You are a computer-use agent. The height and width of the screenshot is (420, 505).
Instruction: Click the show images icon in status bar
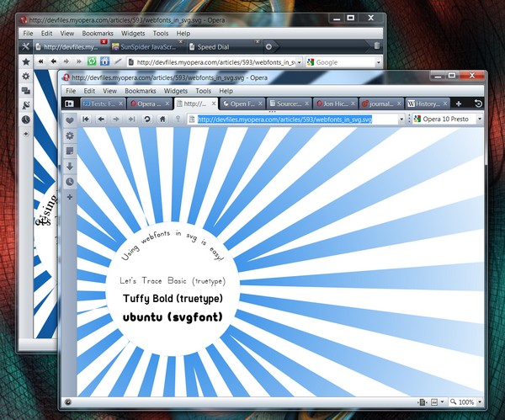pos(434,402)
